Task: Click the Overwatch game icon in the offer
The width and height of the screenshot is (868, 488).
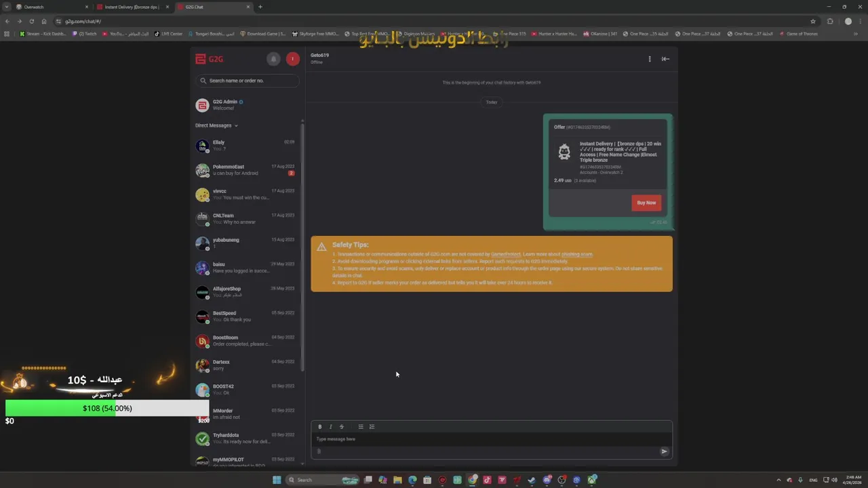Action: coord(564,152)
